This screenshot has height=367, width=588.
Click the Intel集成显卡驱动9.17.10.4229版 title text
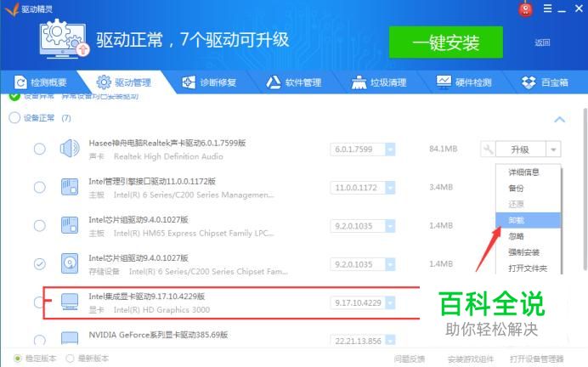[x=147, y=296]
